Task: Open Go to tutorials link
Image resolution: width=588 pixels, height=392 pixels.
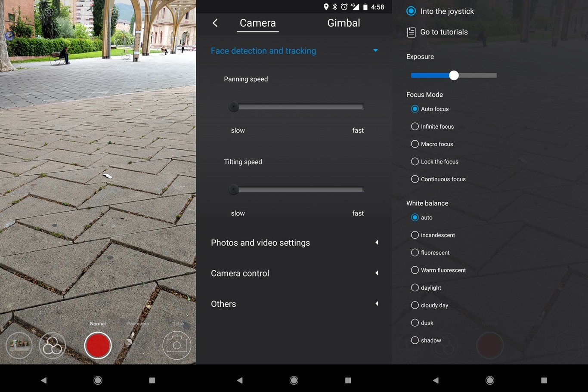Action: click(x=444, y=32)
